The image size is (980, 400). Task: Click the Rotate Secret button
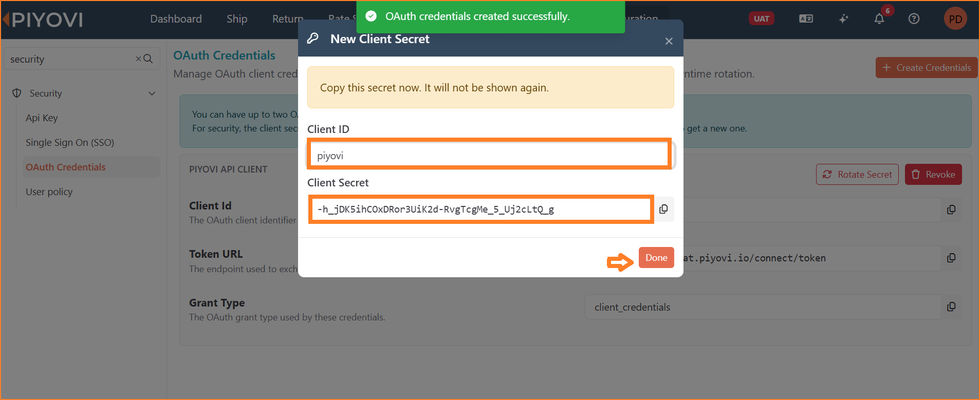coord(857,175)
